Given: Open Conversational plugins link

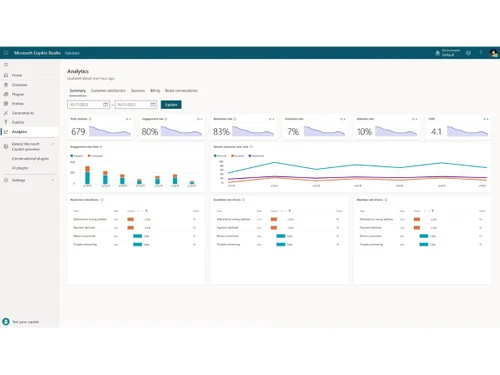Looking at the screenshot, I should coord(30,159).
